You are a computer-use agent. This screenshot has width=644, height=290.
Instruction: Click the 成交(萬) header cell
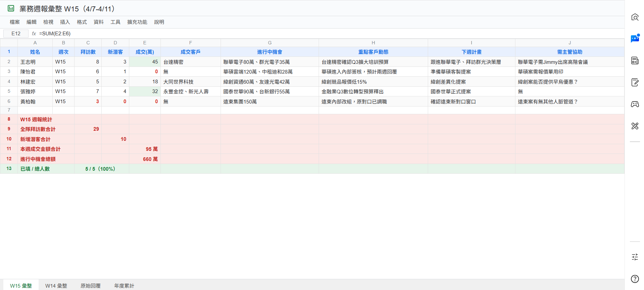click(145, 52)
